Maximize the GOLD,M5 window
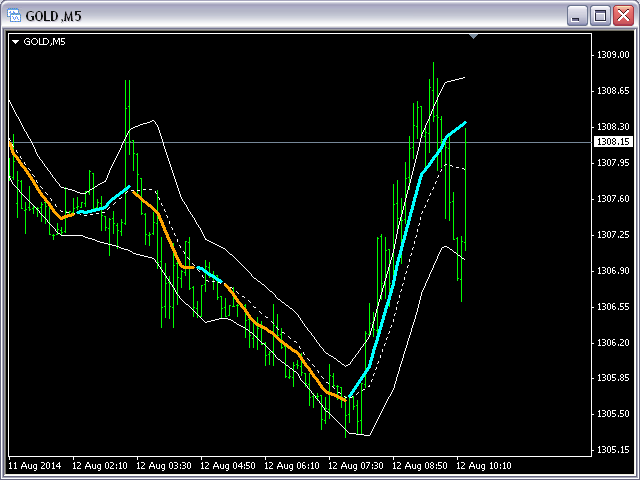This screenshot has width=640, height=480. coord(600,16)
